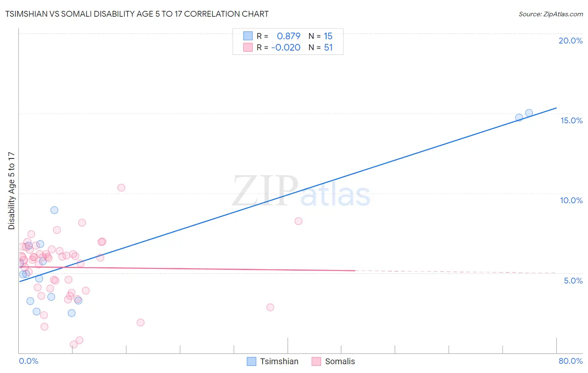588x373 pixels.
Task: Click the Somali point near 10.4%
Action: (x=121, y=188)
